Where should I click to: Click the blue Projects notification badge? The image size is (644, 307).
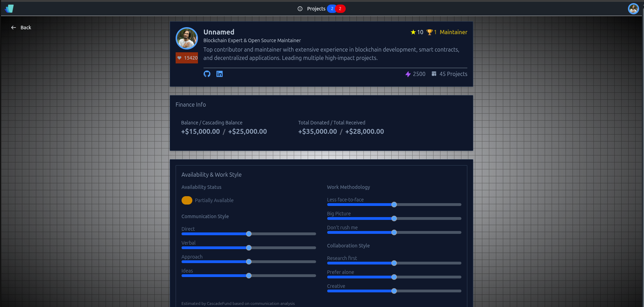(332, 9)
